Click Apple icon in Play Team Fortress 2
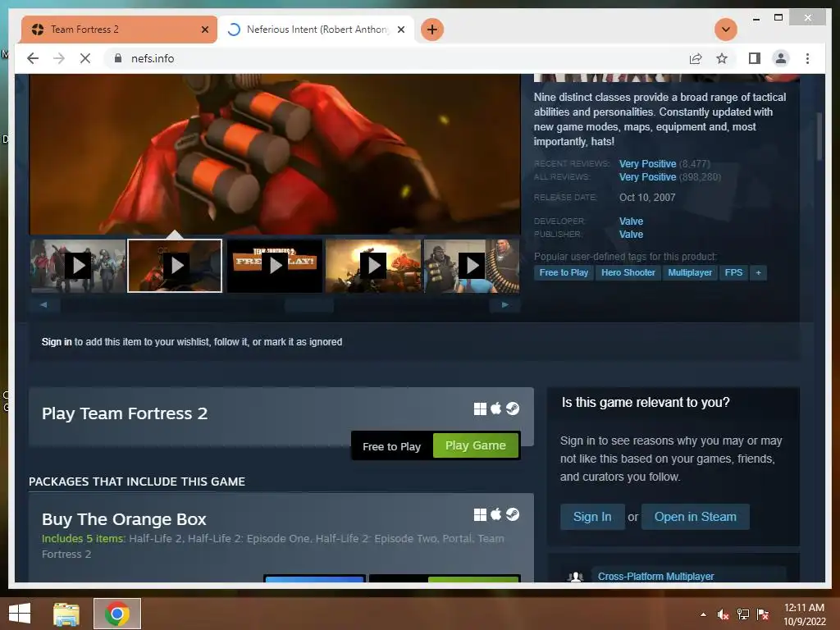 [496, 409]
